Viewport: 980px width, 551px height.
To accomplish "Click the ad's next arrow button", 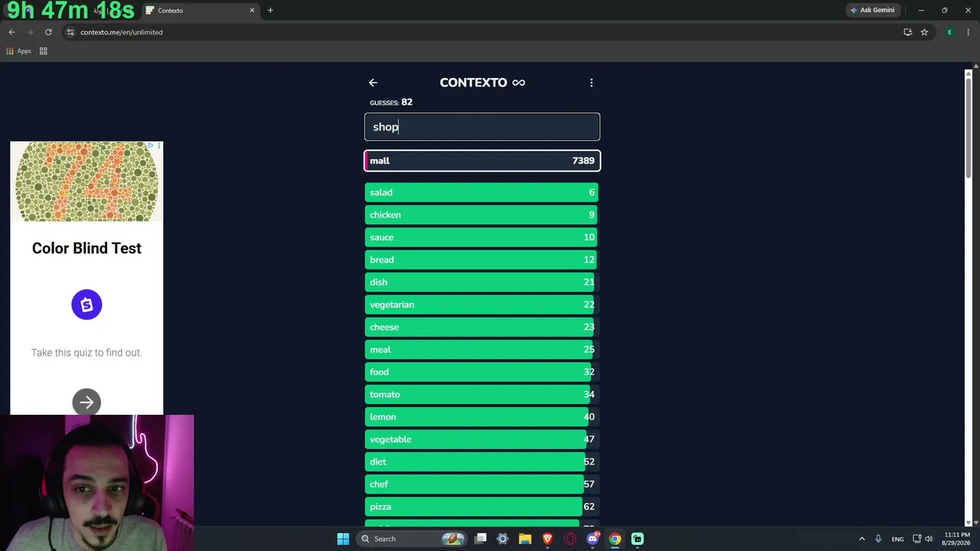I will click(87, 403).
